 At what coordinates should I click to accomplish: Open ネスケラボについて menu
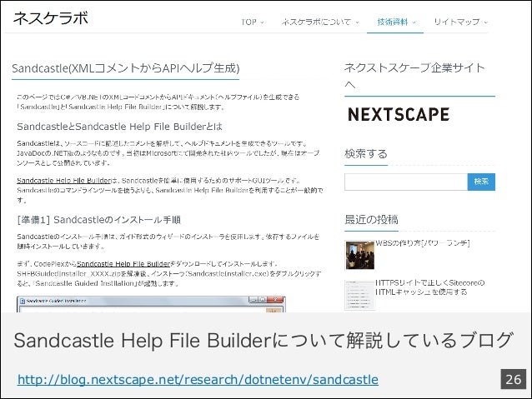[316, 22]
